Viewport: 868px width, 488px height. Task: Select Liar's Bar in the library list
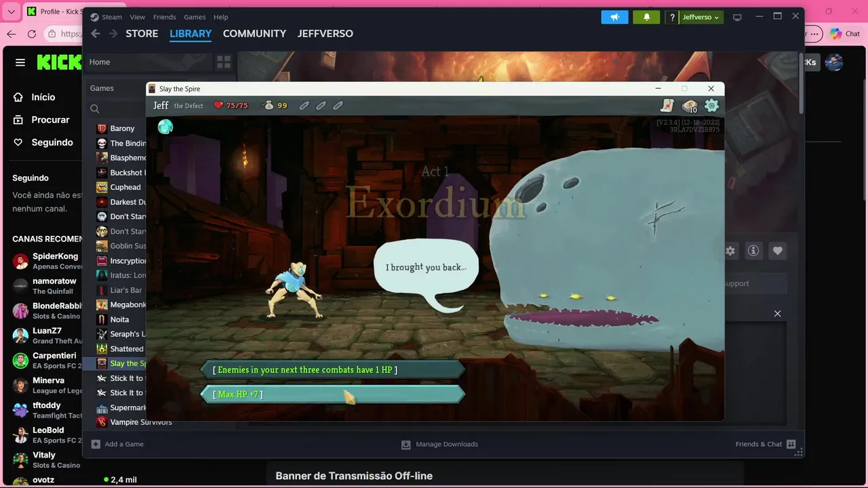pyautogui.click(x=121, y=290)
